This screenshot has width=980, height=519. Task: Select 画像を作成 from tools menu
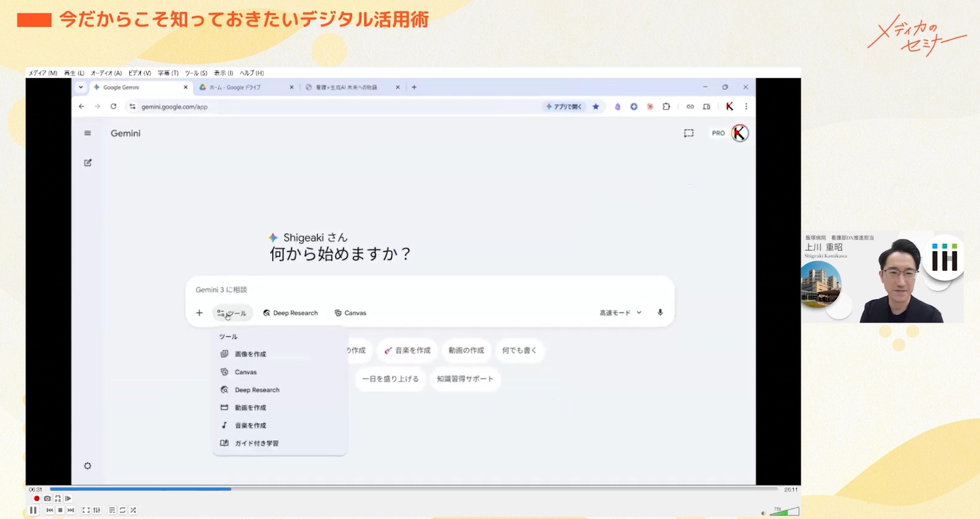(x=280, y=354)
